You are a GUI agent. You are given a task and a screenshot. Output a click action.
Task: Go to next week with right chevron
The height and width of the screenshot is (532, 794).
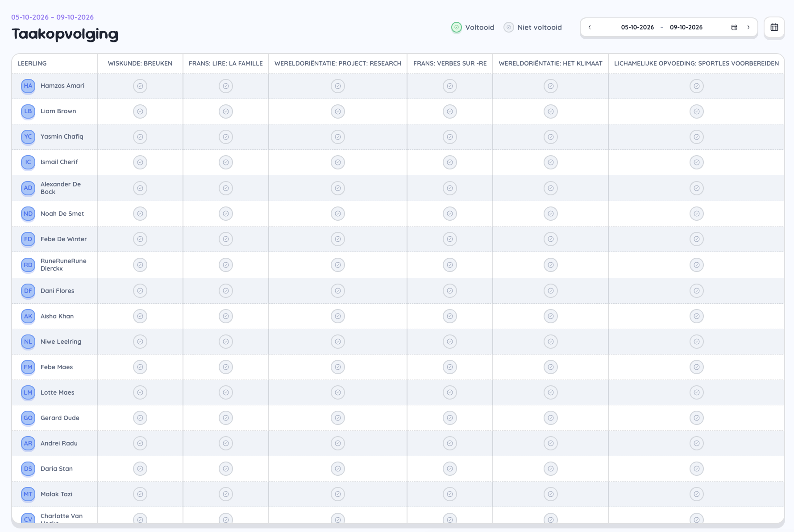tap(748, 27)
